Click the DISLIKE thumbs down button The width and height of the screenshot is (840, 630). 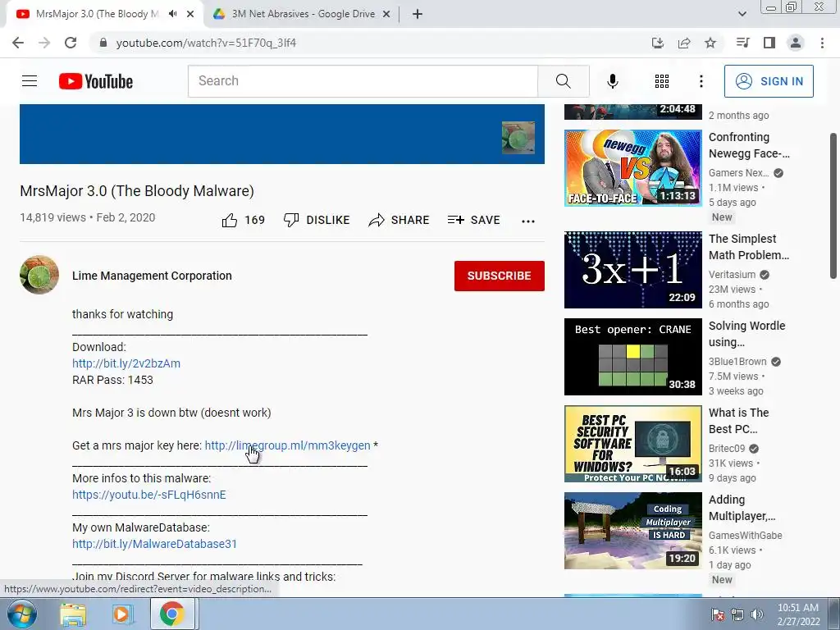(317, 220)
